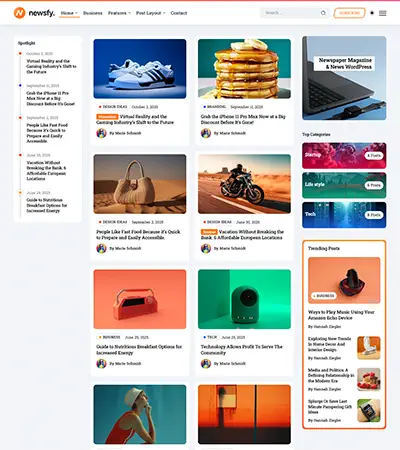Click the author avatar under the motorcycle post
The image size is (400, 450).
(x=206, y=248)
